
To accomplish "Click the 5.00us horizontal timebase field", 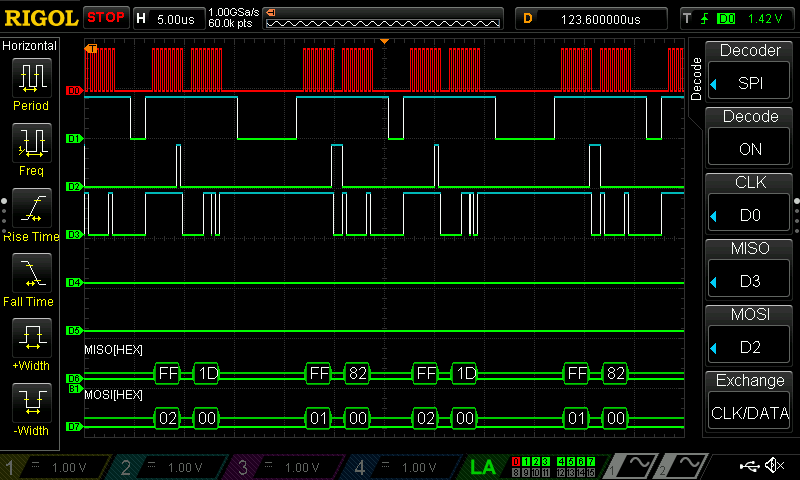I will click(x=168, y=18).
